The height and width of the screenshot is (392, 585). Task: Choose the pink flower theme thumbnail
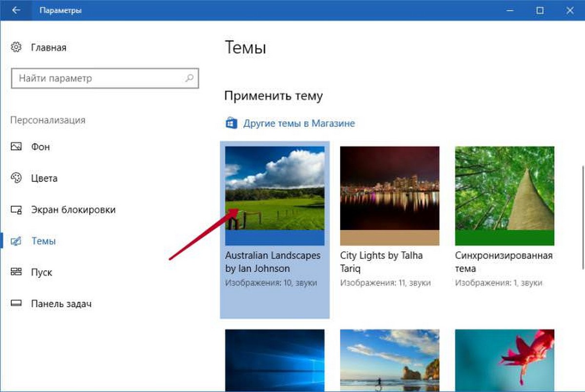[x=505, y=359]
